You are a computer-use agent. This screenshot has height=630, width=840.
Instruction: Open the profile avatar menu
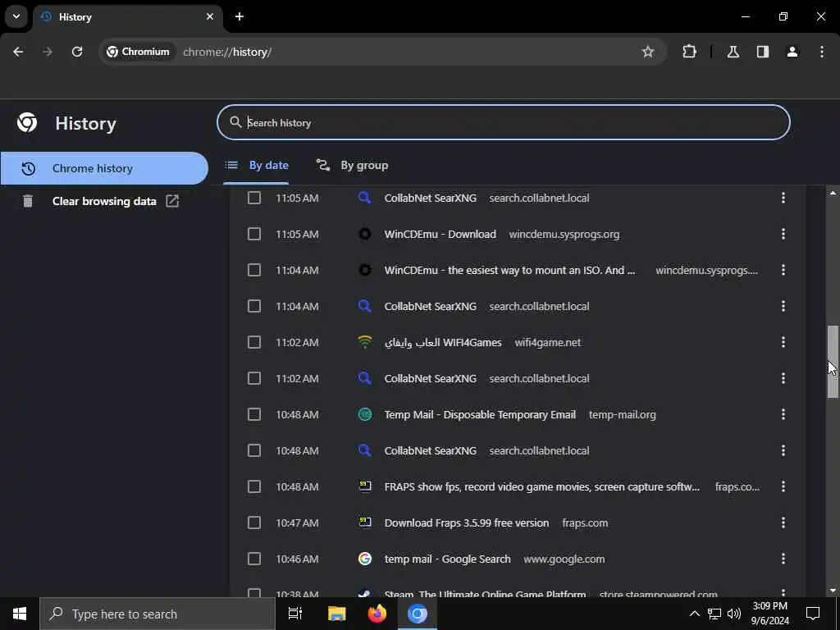pos(792,52)
